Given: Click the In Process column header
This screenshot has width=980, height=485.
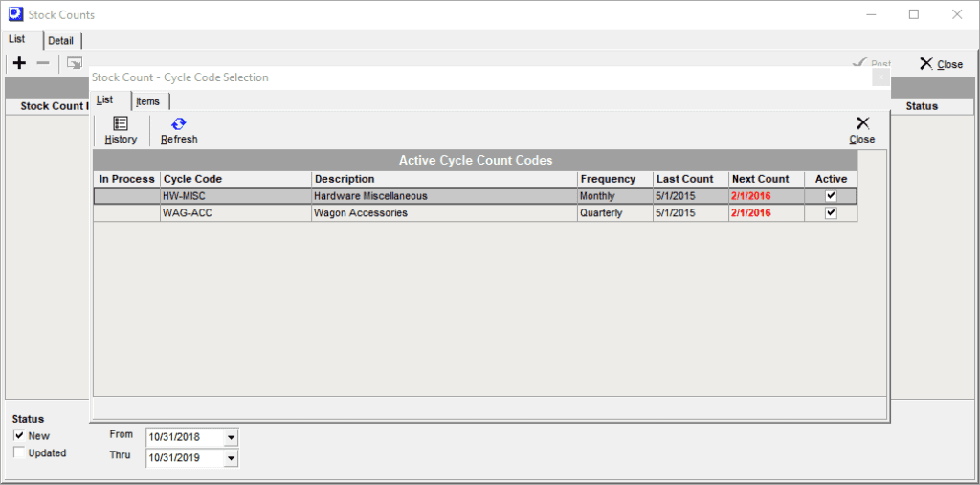Looking at the screenshot, I should click(127, 179).
